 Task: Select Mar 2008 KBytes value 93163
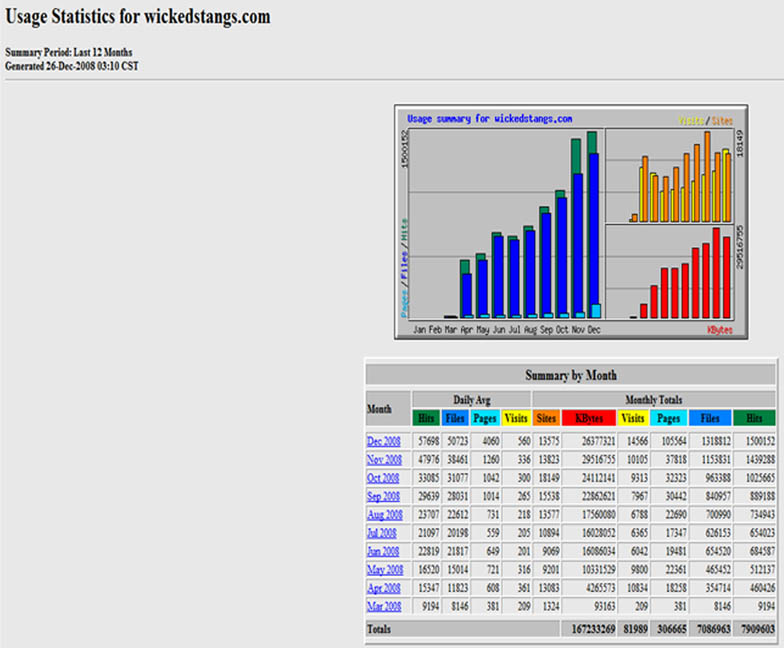[x=604, y=606]
